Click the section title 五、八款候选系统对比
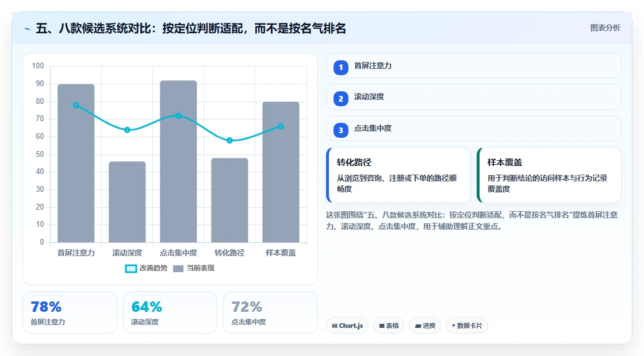 [x=191, y=29]
